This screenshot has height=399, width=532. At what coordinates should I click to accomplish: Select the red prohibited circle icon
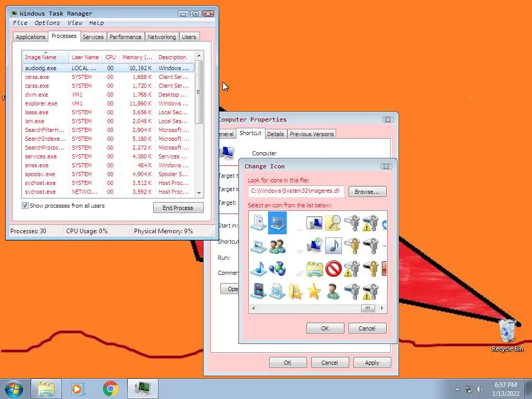tap(333, 269)
